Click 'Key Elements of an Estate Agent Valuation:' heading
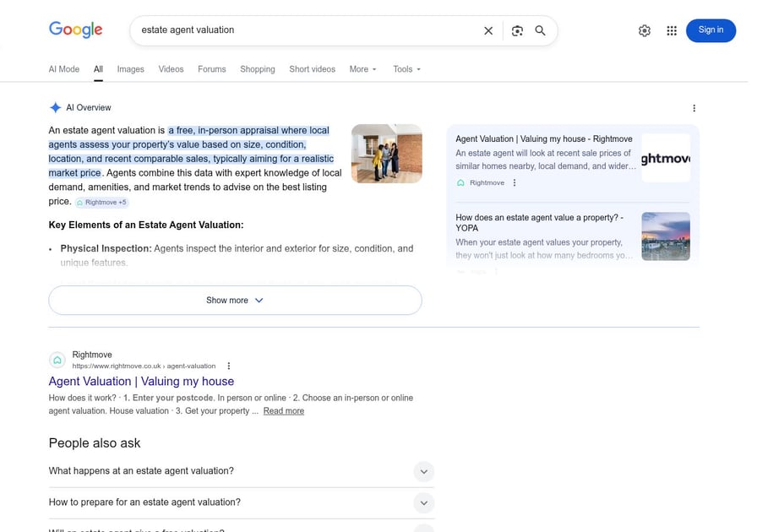Screen dimensions: 757x532 (x=146, y=225)
